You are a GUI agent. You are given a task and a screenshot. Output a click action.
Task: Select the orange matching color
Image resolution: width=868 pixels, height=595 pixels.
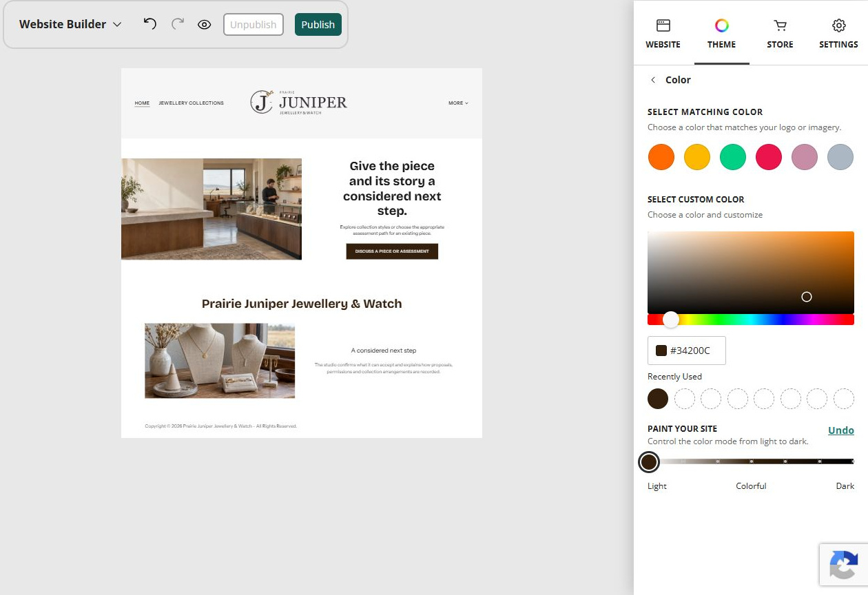(x=661, y=157)
